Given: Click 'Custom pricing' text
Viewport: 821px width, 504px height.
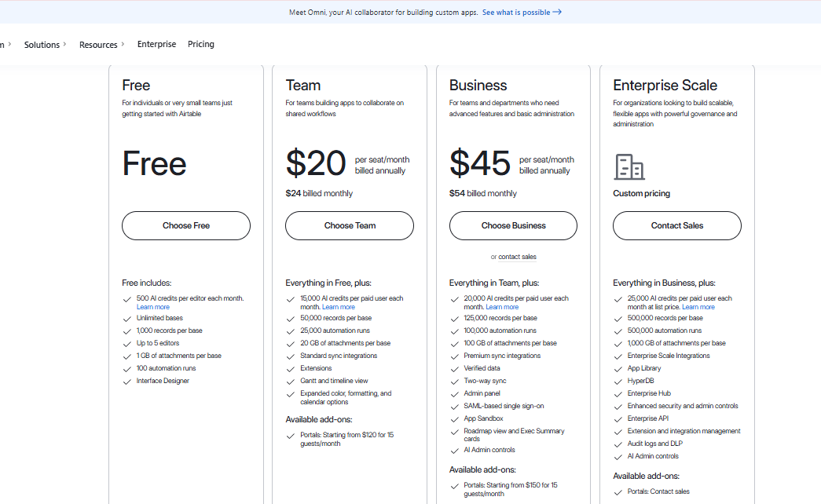Looking at the screenshot, I should tap(641, 193).
